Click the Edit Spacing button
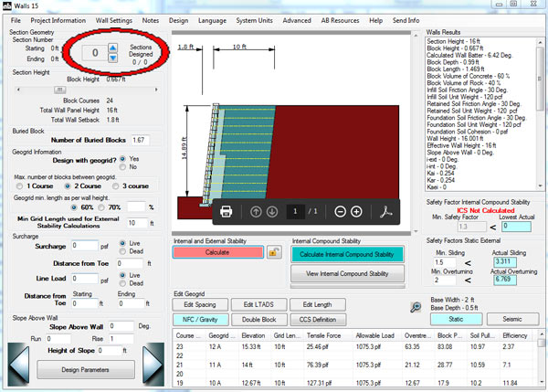548x392 pixels. (200, 304)
